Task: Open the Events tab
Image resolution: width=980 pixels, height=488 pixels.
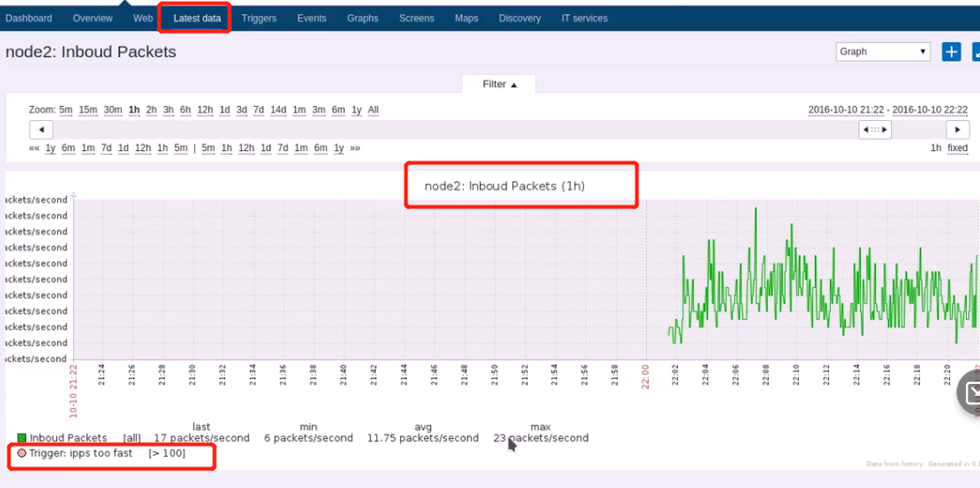Action: pyautogui.click(x=312, y=18)
